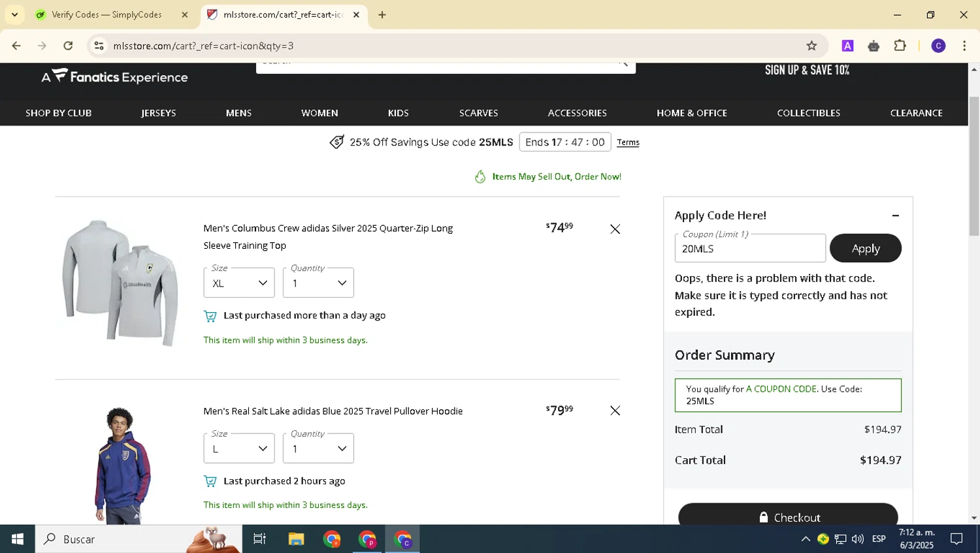Remove the Real Salt Lake hoodie from cart
980x553 pixels.
615,411
